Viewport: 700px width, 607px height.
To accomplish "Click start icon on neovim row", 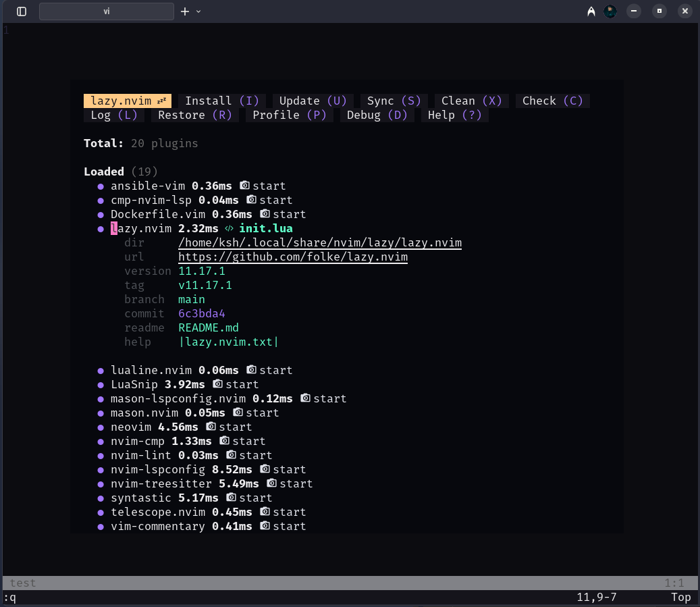I will pyautogui.click(x=211, y=427).
